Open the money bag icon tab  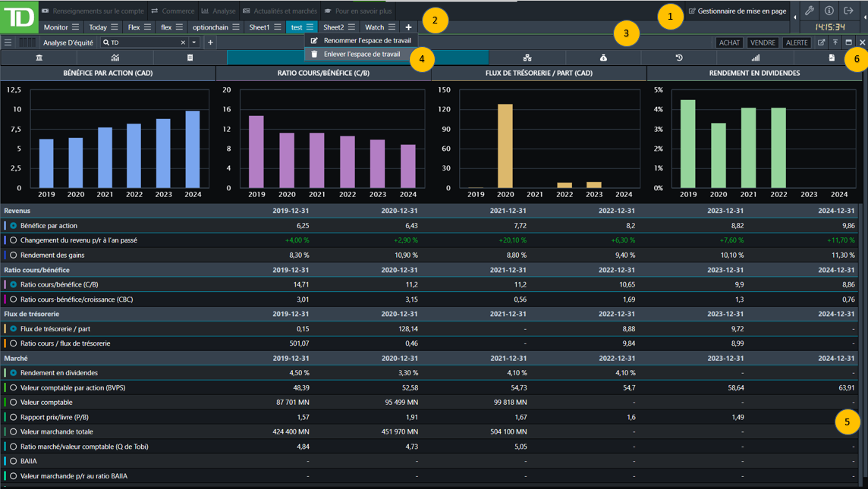[603, 58]
